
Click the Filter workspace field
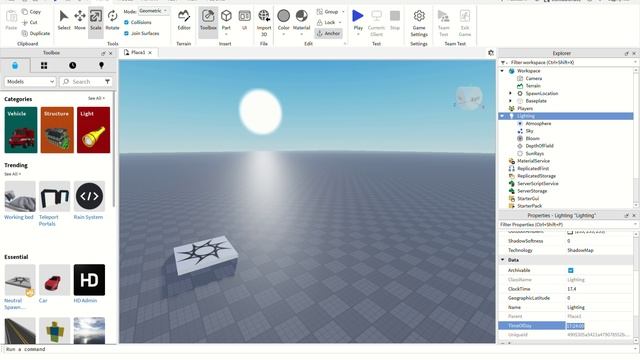pos(569,62)
